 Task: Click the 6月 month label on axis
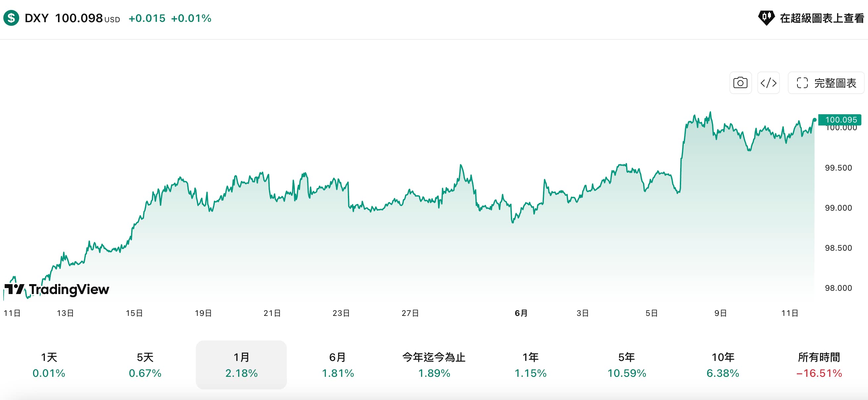click(521, 313)
